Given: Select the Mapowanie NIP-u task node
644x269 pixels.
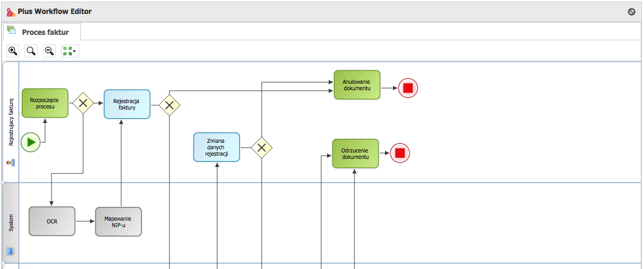Looking at the screenshot, I should 119,222.
